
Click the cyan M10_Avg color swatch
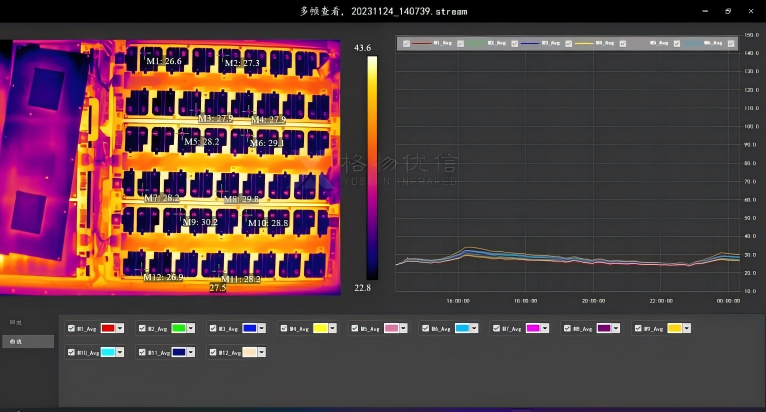(108, 352)
